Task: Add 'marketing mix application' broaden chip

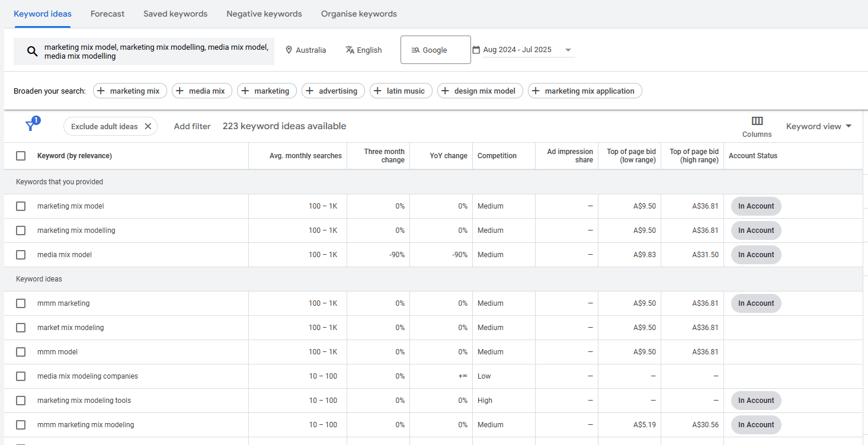Action: (x=585, y=91)
